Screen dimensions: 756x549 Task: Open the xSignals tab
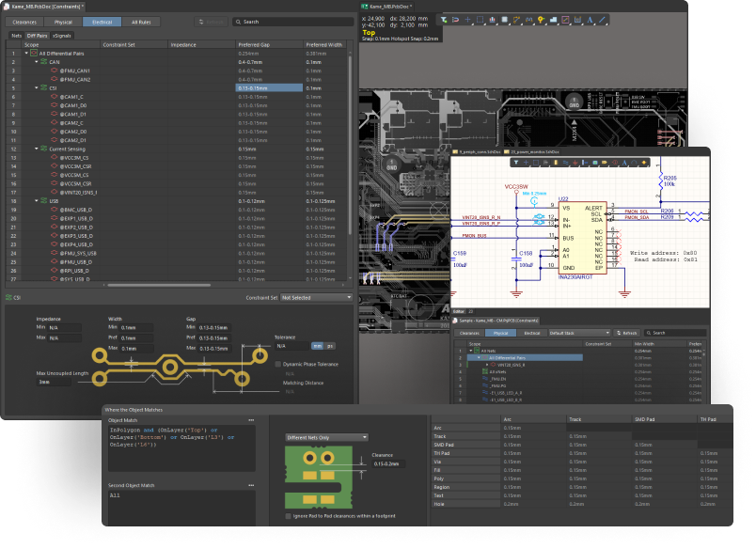[x=61, y=35]
